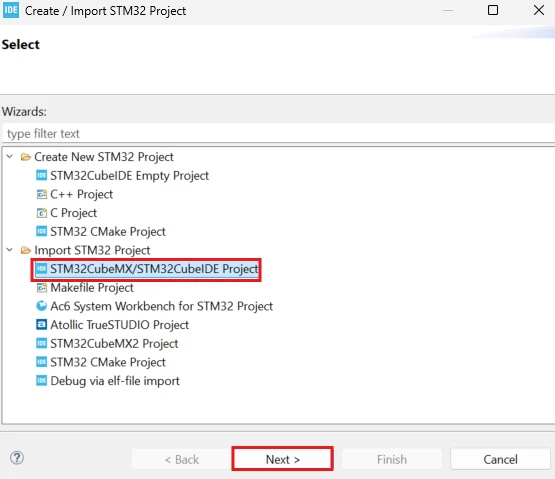Click the Atollic TrueSTUDIO icon
Viewport: 555px width, 479px height.
[41, 325]
